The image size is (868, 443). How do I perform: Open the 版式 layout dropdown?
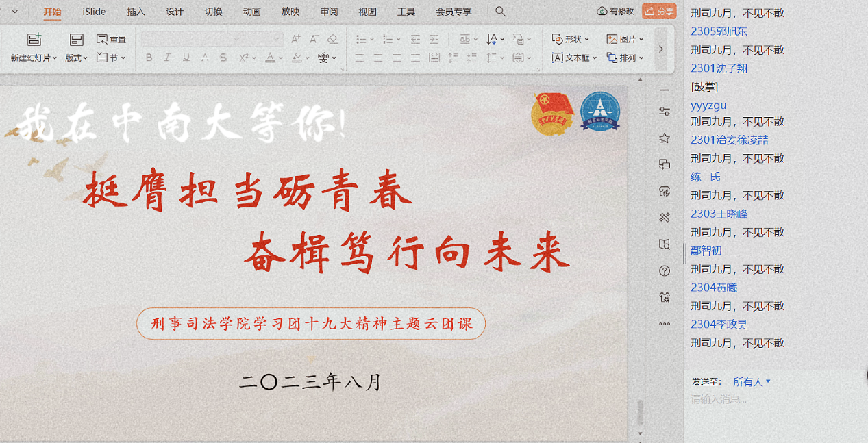coord(76,58)
